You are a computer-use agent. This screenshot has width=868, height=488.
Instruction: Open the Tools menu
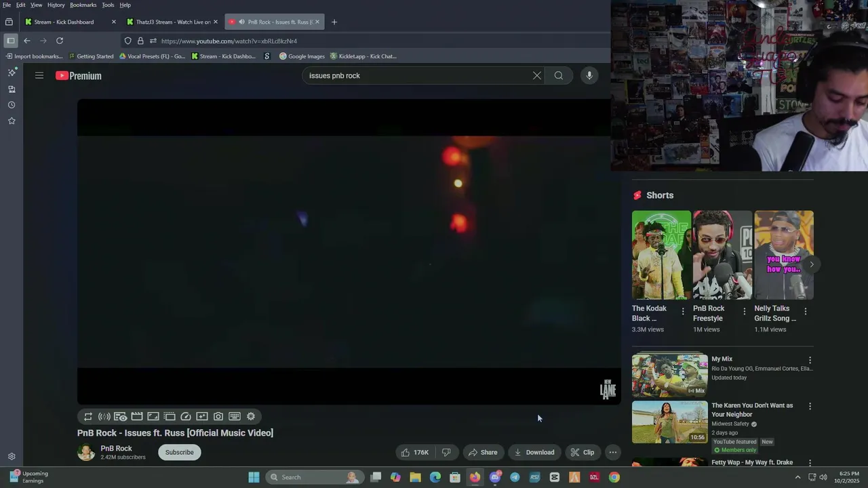108,5
